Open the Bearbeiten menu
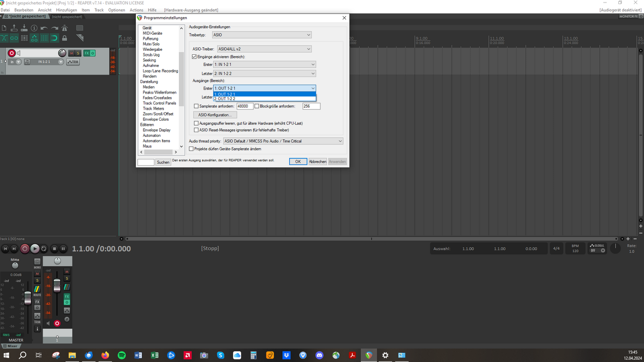Viewport: 644px width, 362px height. point(24,10)
